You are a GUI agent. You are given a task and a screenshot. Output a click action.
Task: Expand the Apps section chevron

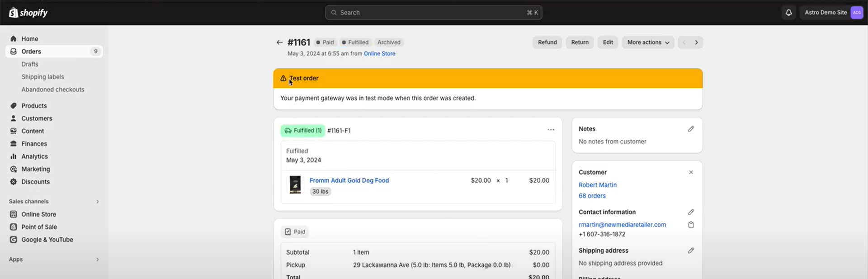(x=97, y=260)
